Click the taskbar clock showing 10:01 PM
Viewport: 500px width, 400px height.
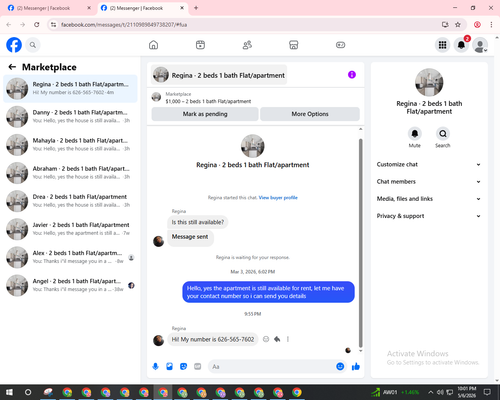[x=467, y=392]
